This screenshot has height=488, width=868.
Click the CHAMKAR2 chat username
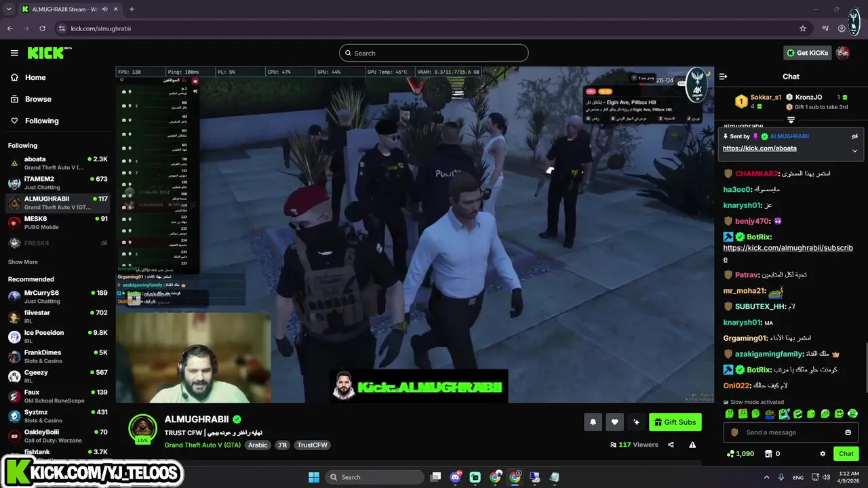tap(756, 174)
